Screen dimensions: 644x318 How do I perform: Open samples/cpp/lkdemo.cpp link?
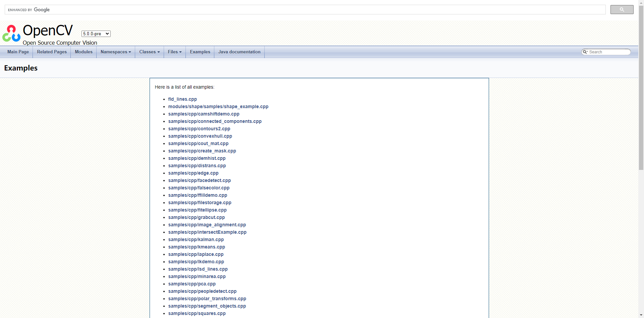click(x=196, y=262)
